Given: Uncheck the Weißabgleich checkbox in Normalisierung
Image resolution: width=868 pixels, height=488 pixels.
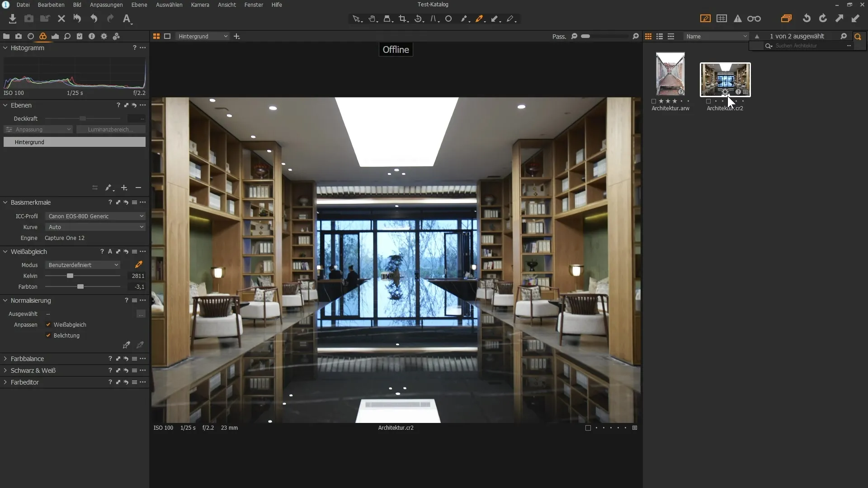Looking at the screenshot, I should [48, 324].
